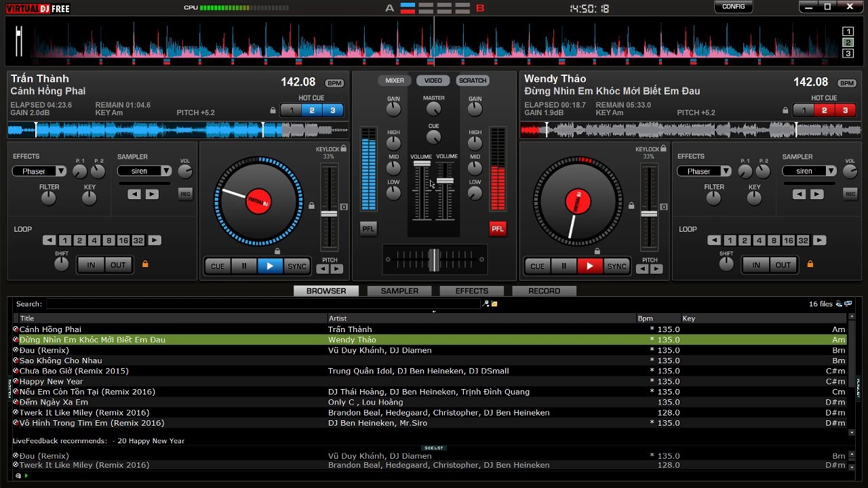This screenshot has width=868, height=488.
Task: Switch to the SAMPLER tab
Action: tap(399, 291)
